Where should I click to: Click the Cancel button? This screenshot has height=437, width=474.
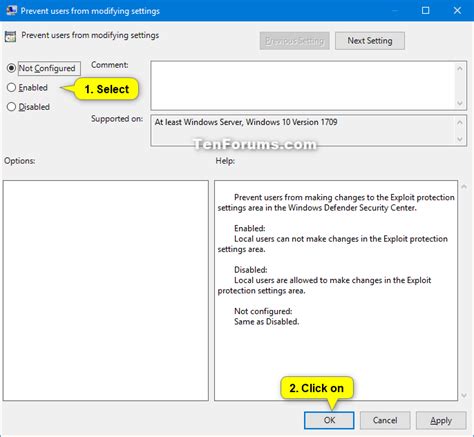[x=385, y=420]
